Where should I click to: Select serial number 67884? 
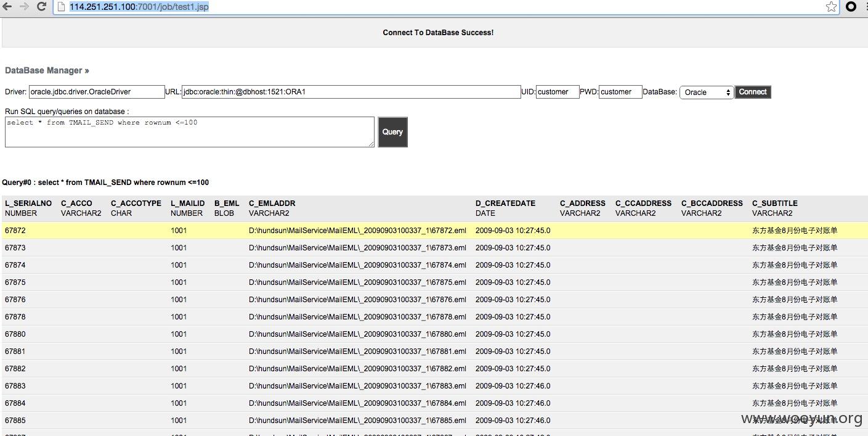click(x=15, y=403)
